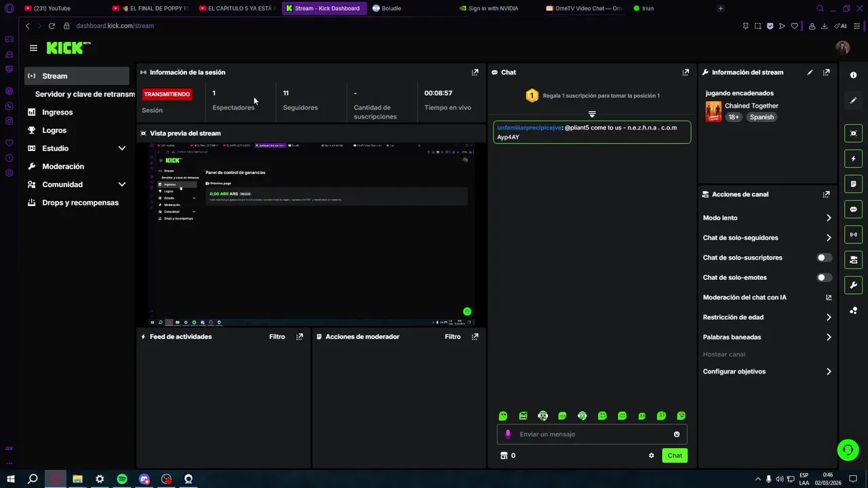This screenshot has height=488, width=868.
Task: Open Modo lento options arrow
Action: [x=829, y=218]
